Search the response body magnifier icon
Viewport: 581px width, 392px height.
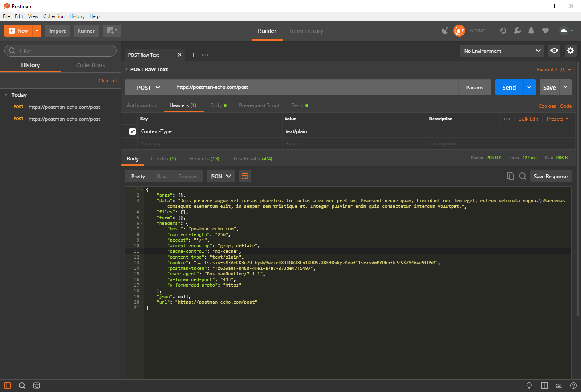[x=523, y=176]
